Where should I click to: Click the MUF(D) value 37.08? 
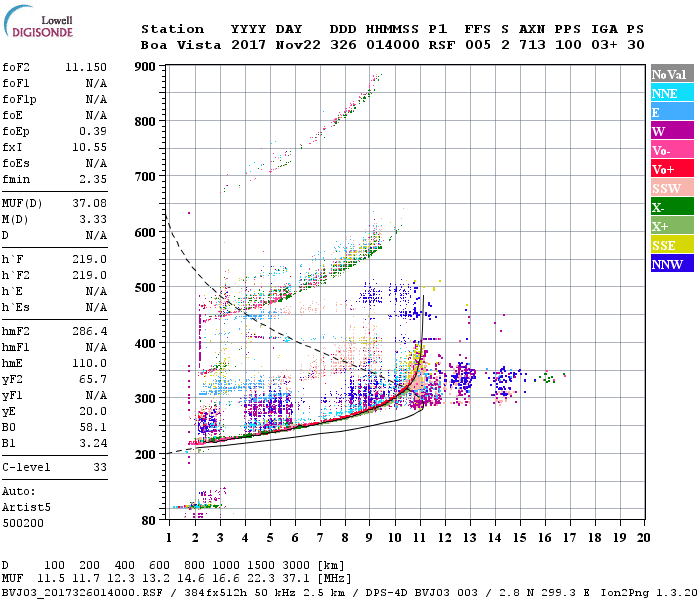click(x=89, y=203)
